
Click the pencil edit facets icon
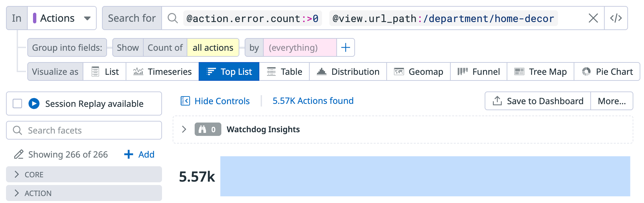(19, 154)
